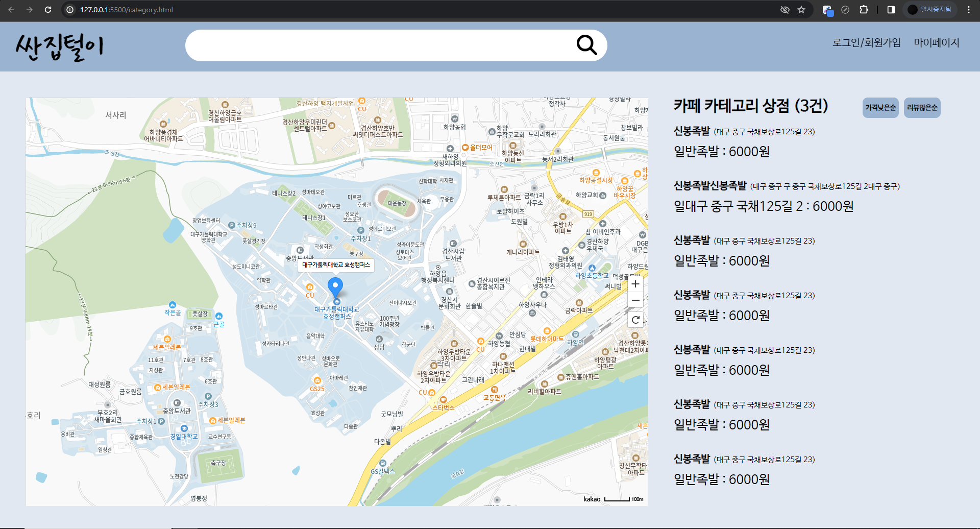Click the kakao logo on the map
This screenshot has height=529, width=980.
point(592,499)
